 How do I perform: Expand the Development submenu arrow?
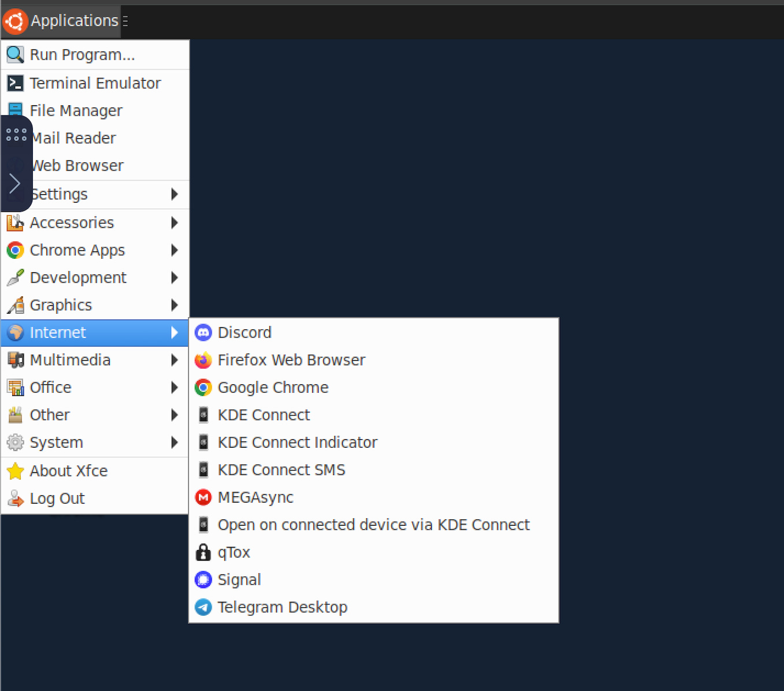click(x=175, y=278)
